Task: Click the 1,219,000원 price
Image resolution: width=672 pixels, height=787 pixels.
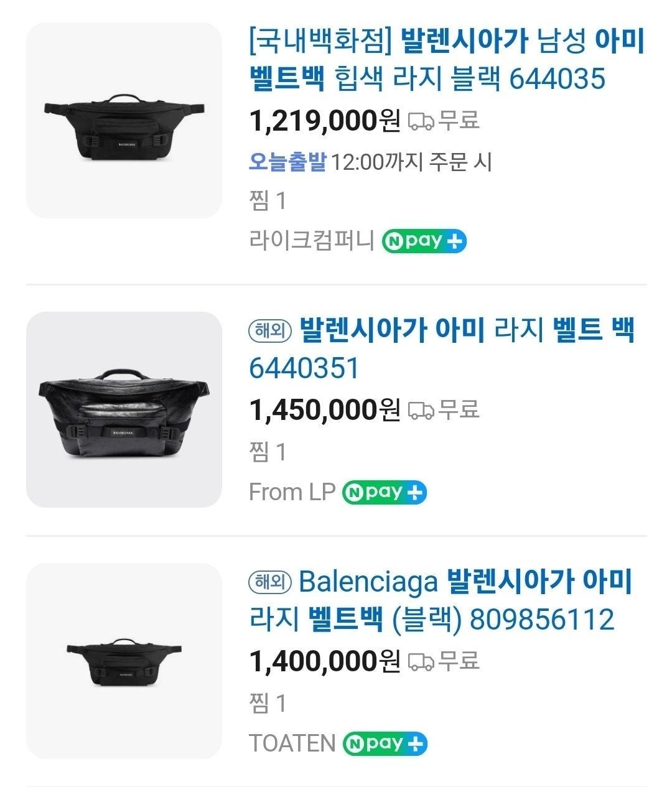Action: coord(324,121)
